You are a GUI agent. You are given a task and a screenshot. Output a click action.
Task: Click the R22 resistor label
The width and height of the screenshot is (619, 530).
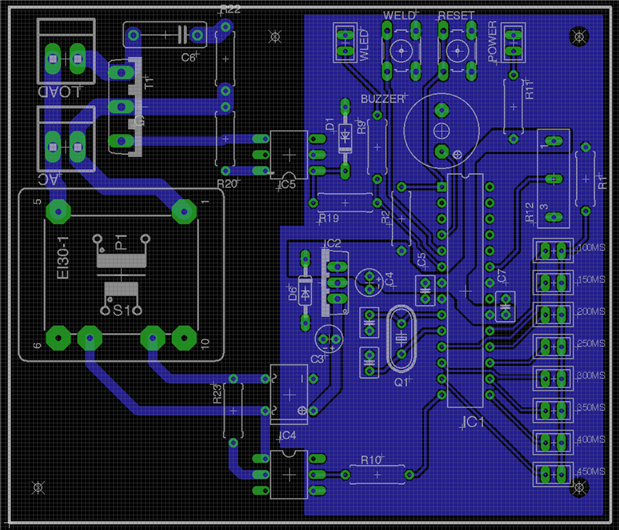[231, 9]
